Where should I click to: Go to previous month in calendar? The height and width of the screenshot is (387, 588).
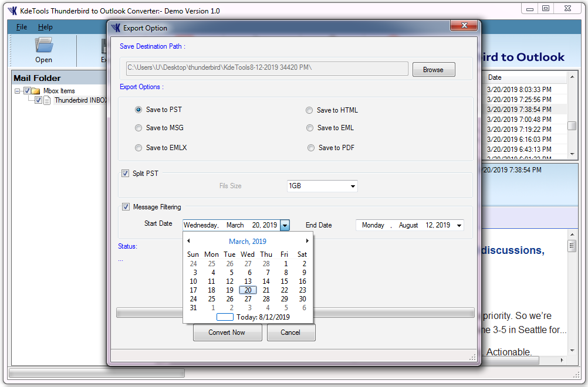[x=188, y=241]
